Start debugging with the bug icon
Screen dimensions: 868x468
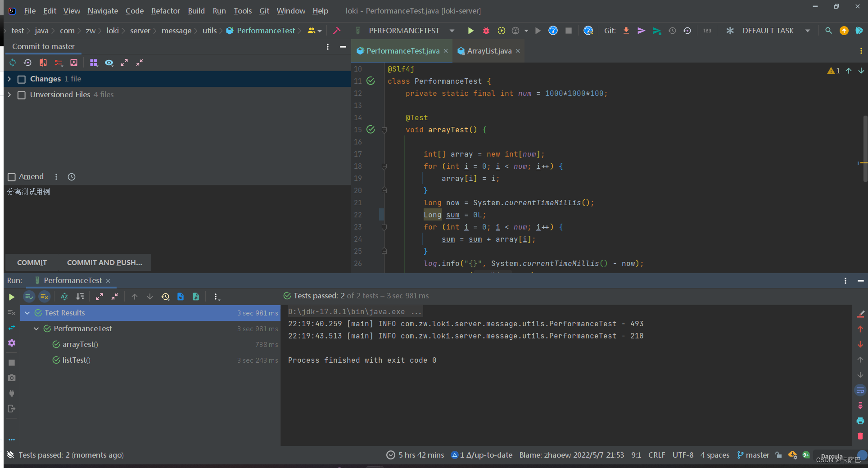coord(486,31)
